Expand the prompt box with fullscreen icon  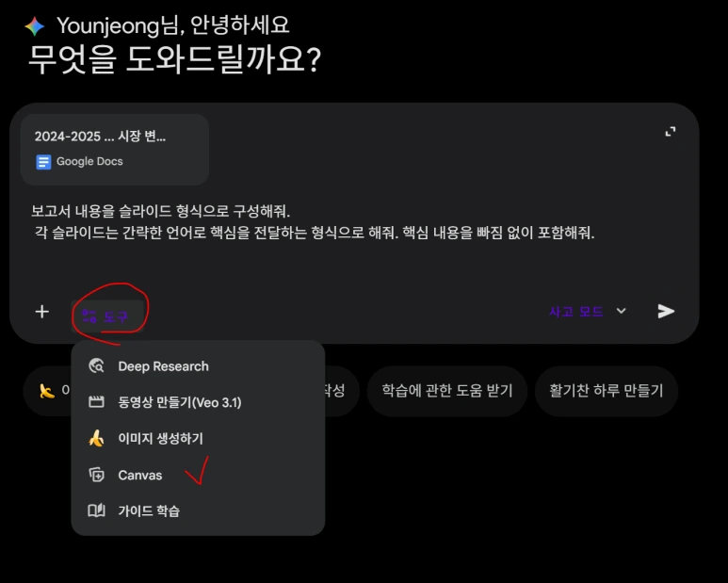tap(670, 132)
